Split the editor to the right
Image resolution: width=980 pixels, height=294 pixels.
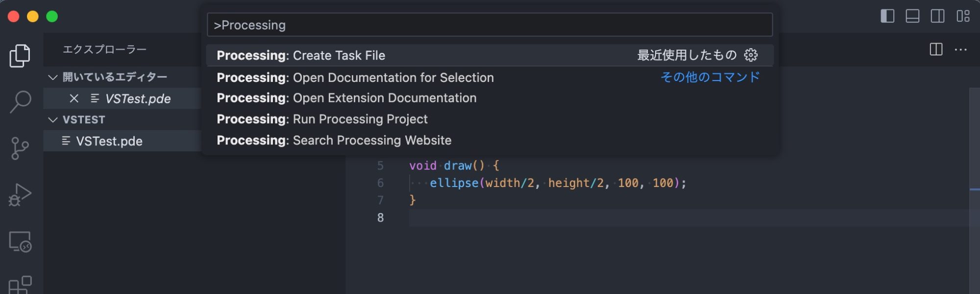tap(936, 50)
